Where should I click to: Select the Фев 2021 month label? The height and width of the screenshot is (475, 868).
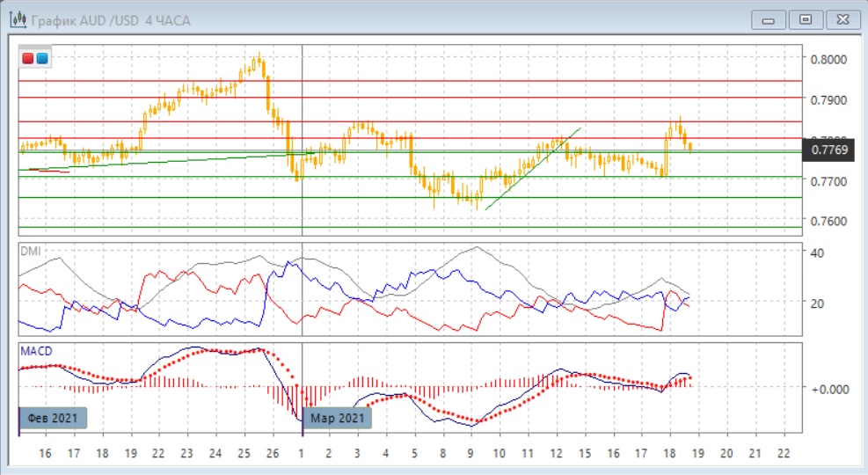(x=54, y=418)
